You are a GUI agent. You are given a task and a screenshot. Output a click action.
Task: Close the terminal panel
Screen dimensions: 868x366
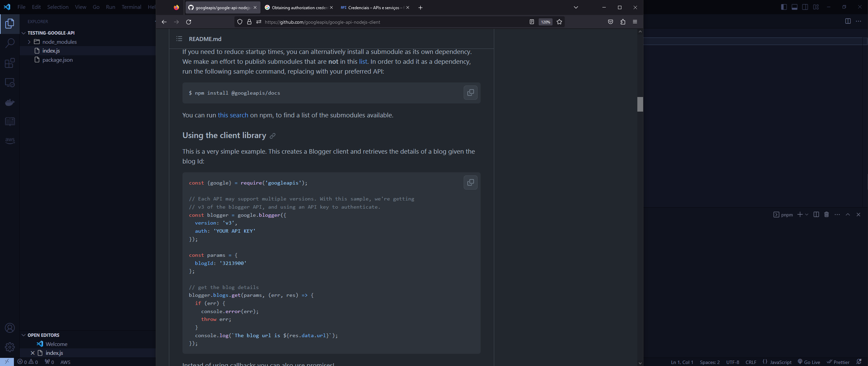point(859,215)
